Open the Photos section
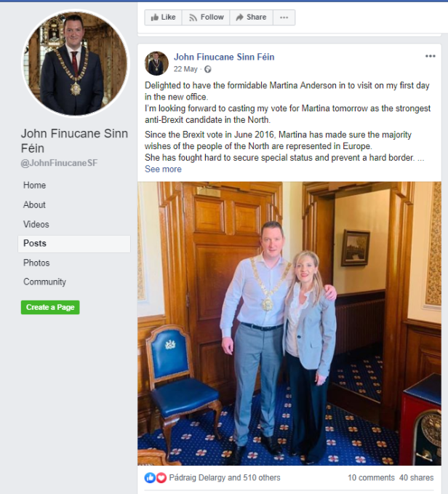Screen dimensions: 448x494 click(x=36, y=263)
